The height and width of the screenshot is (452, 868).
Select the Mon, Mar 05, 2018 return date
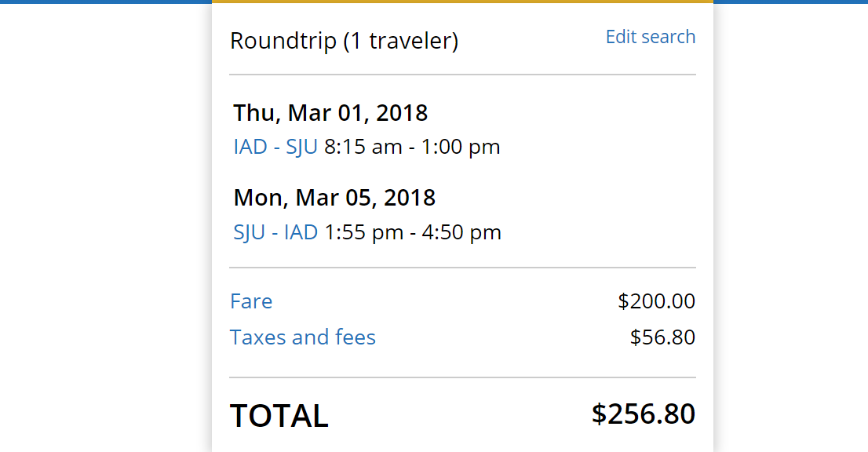point(334,197)
